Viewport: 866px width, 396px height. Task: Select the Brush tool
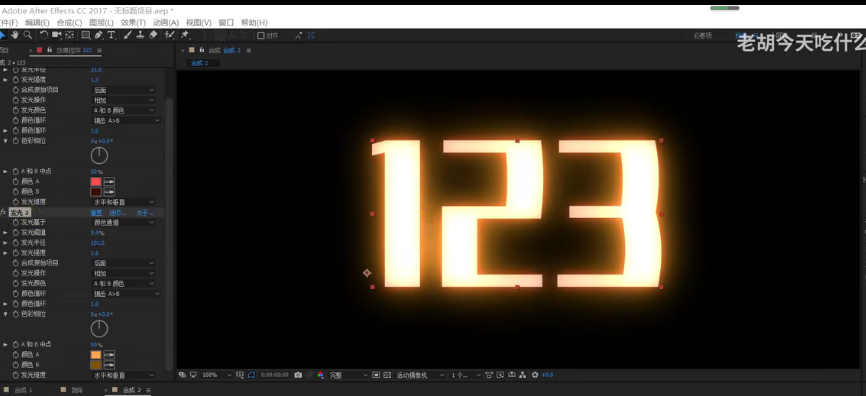coord(128,35)
